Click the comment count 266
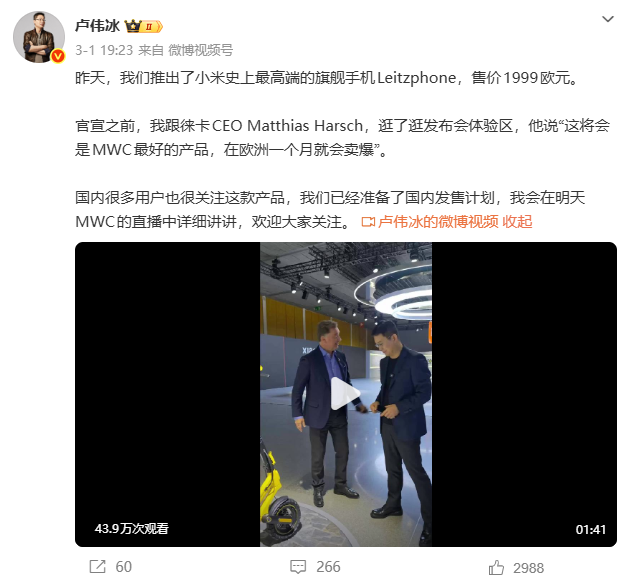 [328, 567]
